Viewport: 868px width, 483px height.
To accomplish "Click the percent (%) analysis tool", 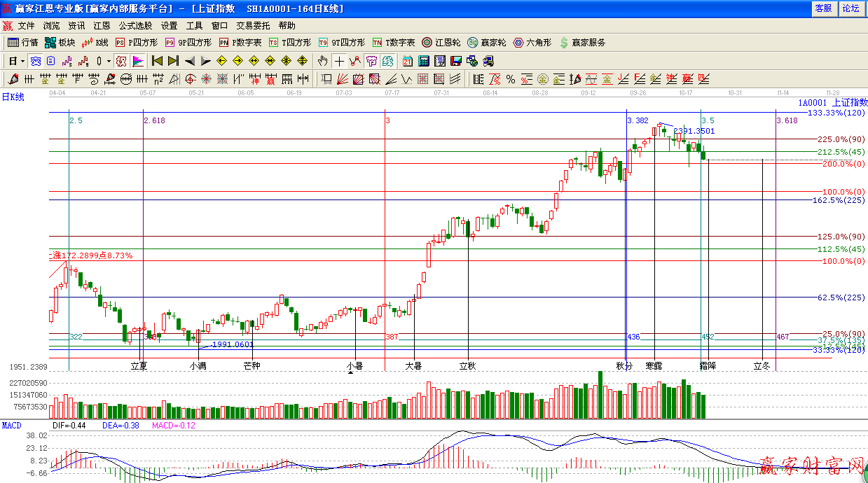I will tap(511, 79).
